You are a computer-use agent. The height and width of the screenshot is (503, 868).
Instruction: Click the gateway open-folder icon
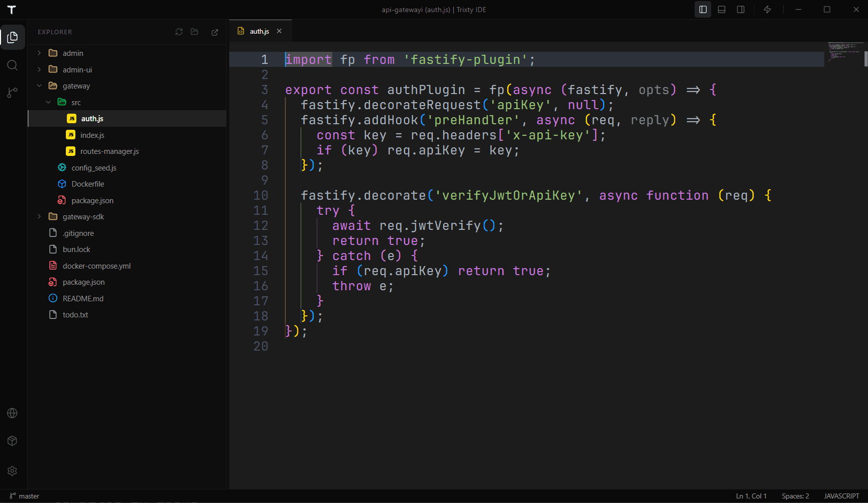click(53, 86)
